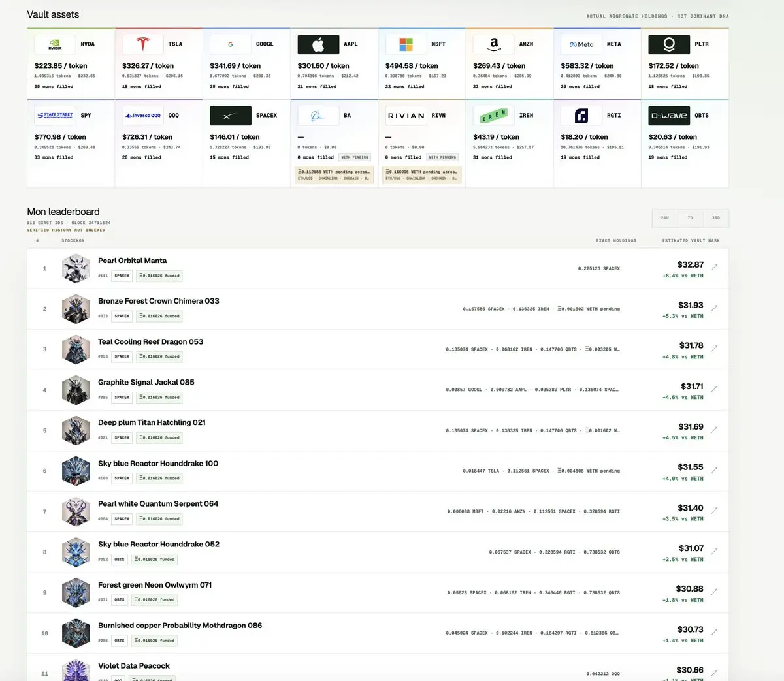784x681 pixels.
Task: Click the Sky blue Reactor Hounddrake 100 avatar
Action: (76, 471)
